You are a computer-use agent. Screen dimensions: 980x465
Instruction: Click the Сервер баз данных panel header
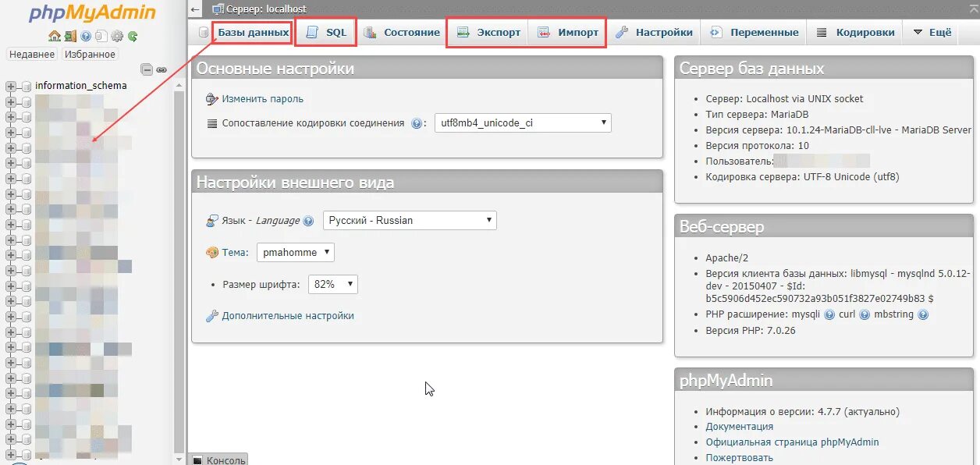[x=824, y=69]
